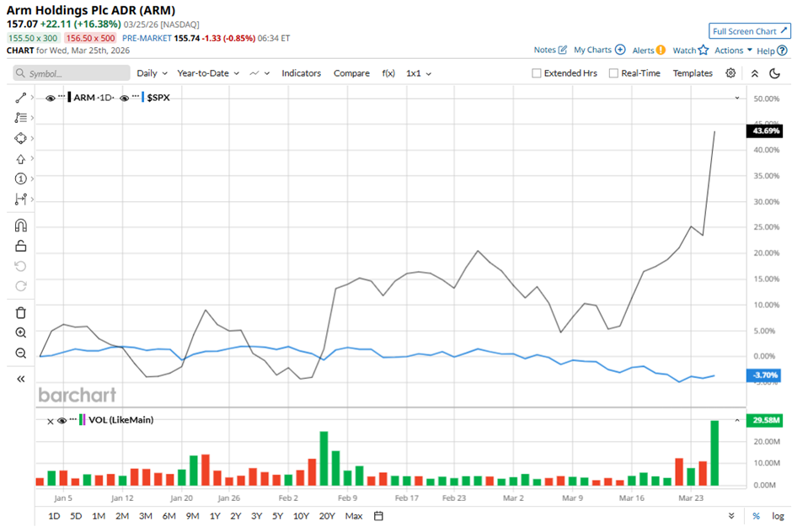Select the 1Y time range
Viewport: 792px width, 532px height.
[215, 516]
